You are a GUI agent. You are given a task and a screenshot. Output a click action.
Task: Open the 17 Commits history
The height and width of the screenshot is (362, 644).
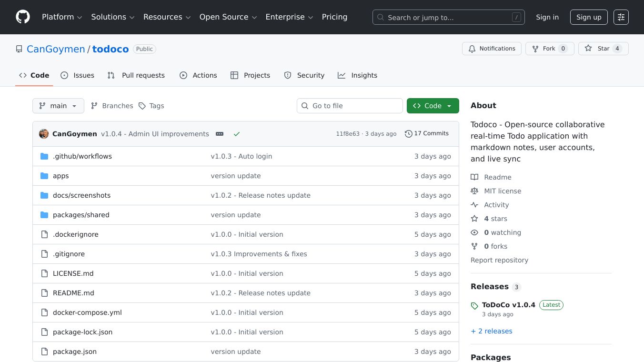[427, 133]
